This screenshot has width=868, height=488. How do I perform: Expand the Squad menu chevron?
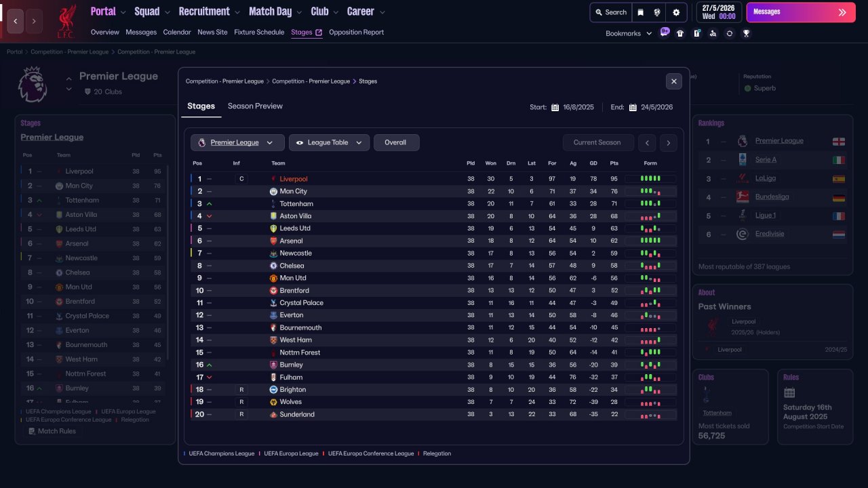coord(167,12)
